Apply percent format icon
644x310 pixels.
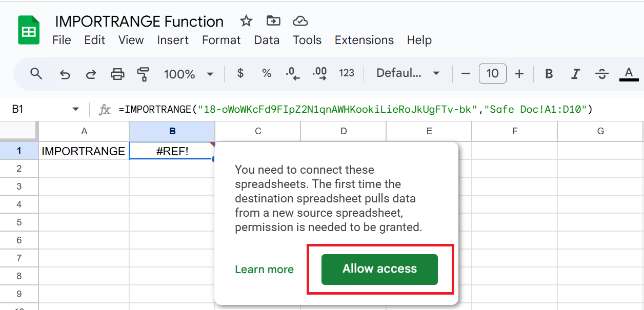point(267,73)
